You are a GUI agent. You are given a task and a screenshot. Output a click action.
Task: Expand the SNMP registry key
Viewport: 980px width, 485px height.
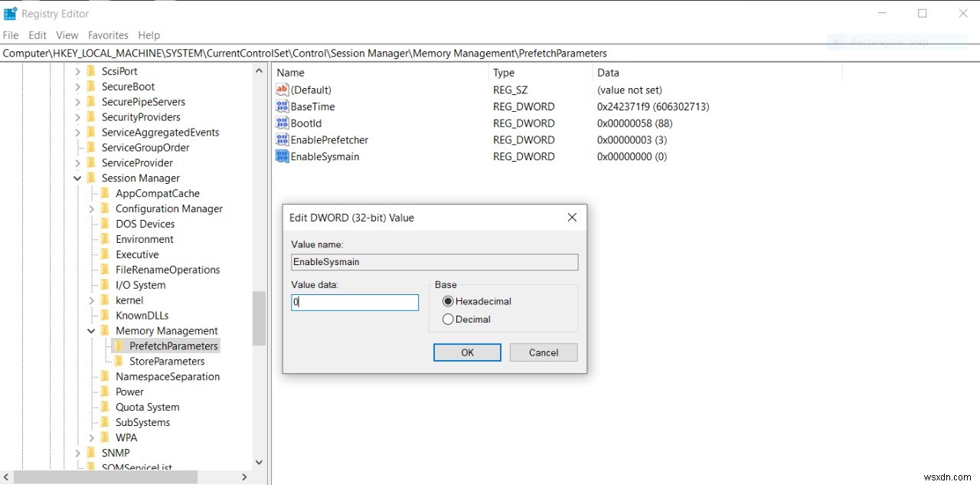[x=77, y=453]
